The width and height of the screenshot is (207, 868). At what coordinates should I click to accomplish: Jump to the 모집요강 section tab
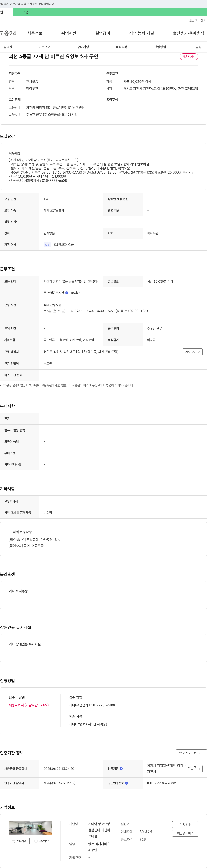click(x=6, y=47)
